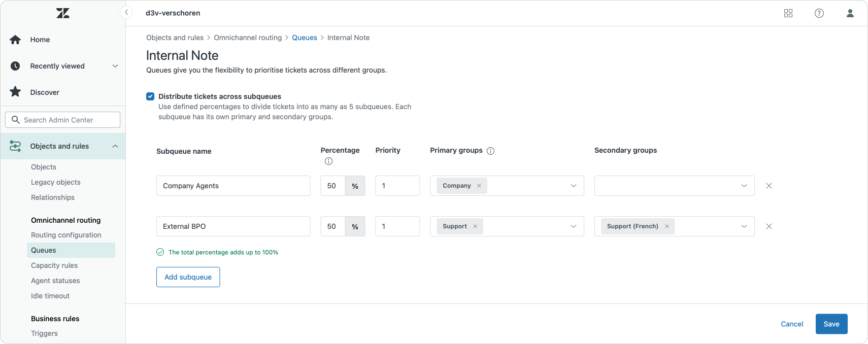Go to Capacity rules in sidebar

54,265
